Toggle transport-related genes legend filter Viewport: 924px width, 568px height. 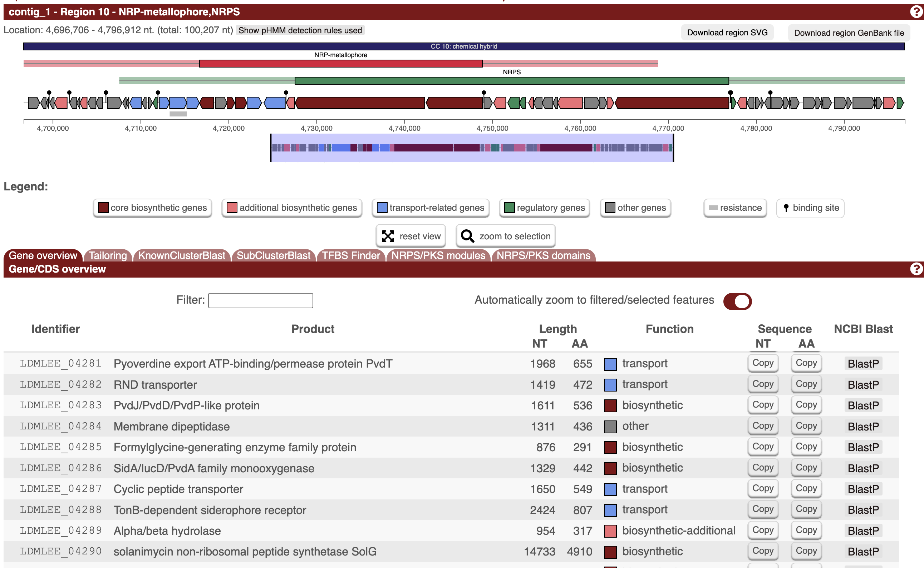pos(431,208)
